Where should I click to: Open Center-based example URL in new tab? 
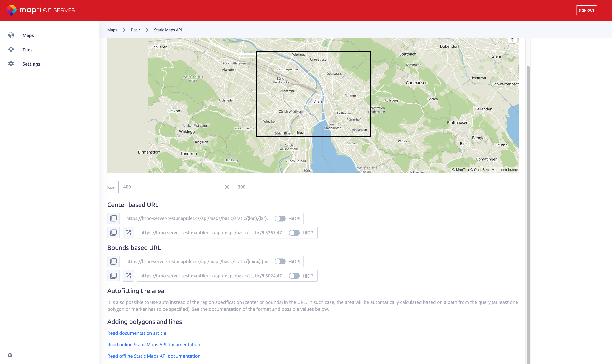[x=128, y=233]
